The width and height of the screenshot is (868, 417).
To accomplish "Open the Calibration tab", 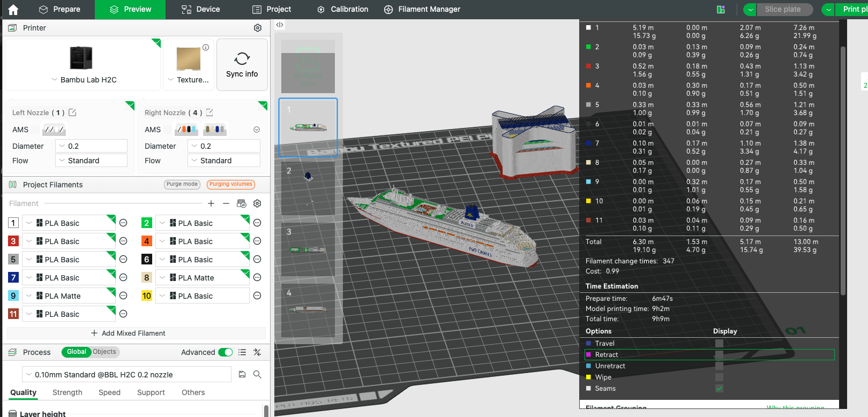I will tap(342, 9).
